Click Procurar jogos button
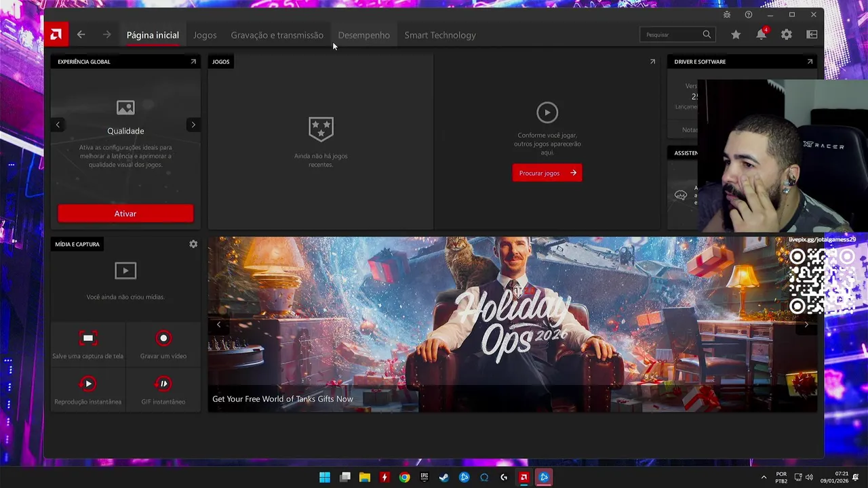868x488 pixels. click(547, 173)
